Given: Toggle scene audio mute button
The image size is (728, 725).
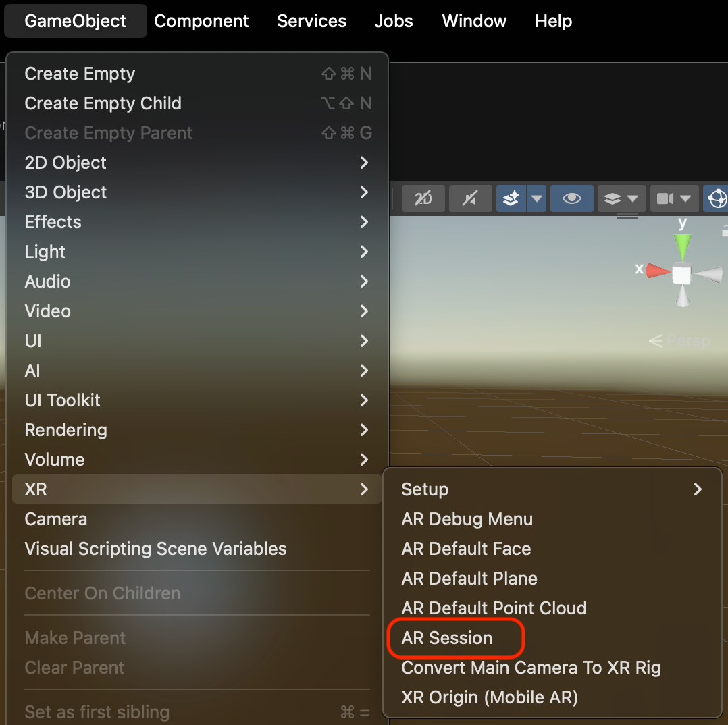Looking at the screenshot, I should 470,198.
